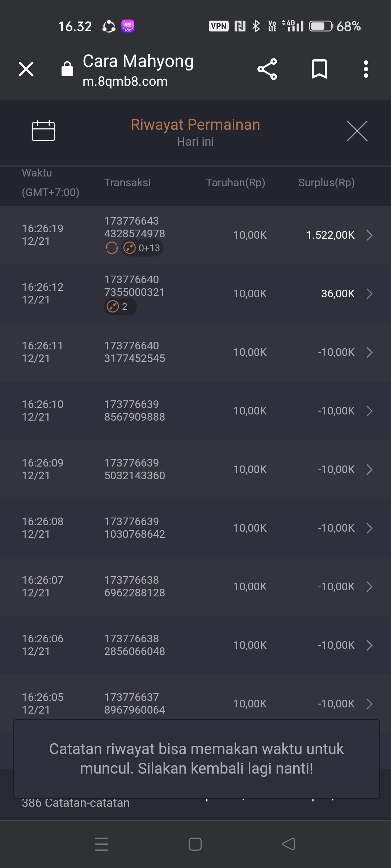Tap the circular refresh icon on the 16:26:19 row
Viewport: 391px width, 868px height.
(112, 248)
